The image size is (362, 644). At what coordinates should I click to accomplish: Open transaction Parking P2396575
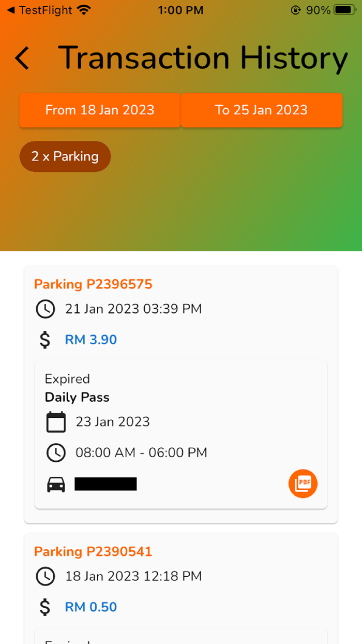[x=93, y=284]
